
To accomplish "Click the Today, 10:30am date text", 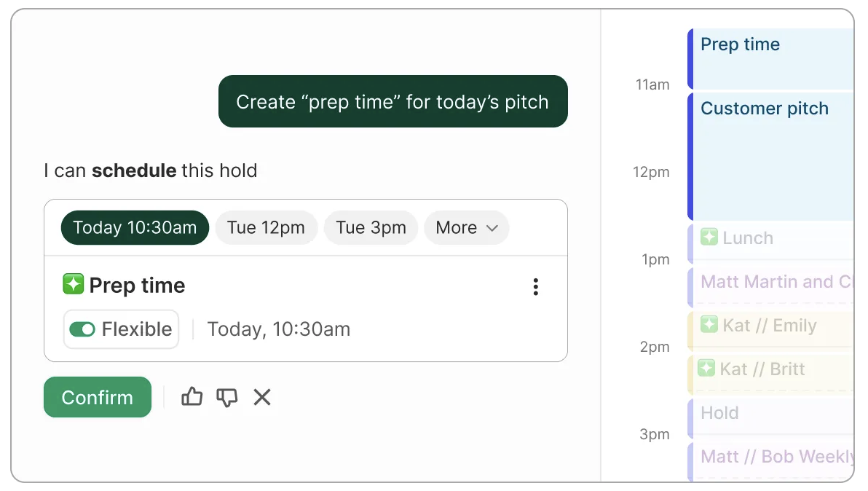I will (279, 329).
